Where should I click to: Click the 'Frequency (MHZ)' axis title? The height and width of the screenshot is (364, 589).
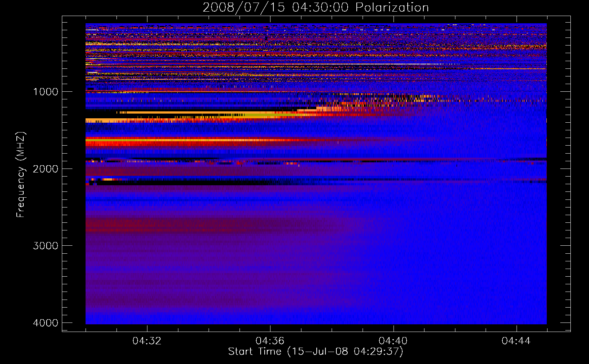coord(21,174)
